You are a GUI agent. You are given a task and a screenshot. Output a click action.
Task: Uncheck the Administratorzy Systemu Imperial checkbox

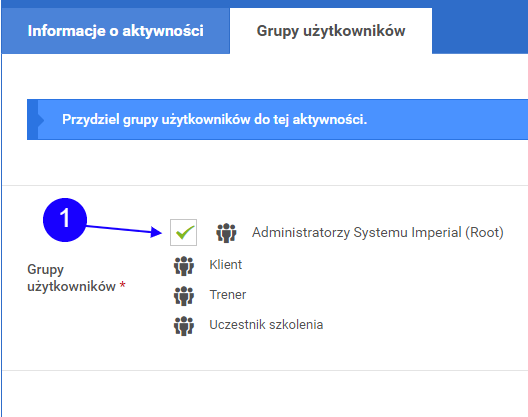pyautogui.click(x=184, y=232)
